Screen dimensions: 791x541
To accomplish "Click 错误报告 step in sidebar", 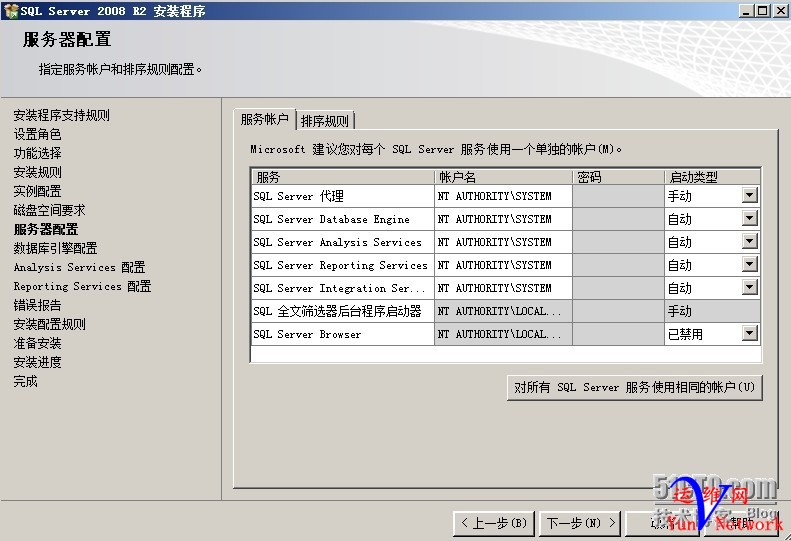I will pyautogui.click(x=37, y=305).
